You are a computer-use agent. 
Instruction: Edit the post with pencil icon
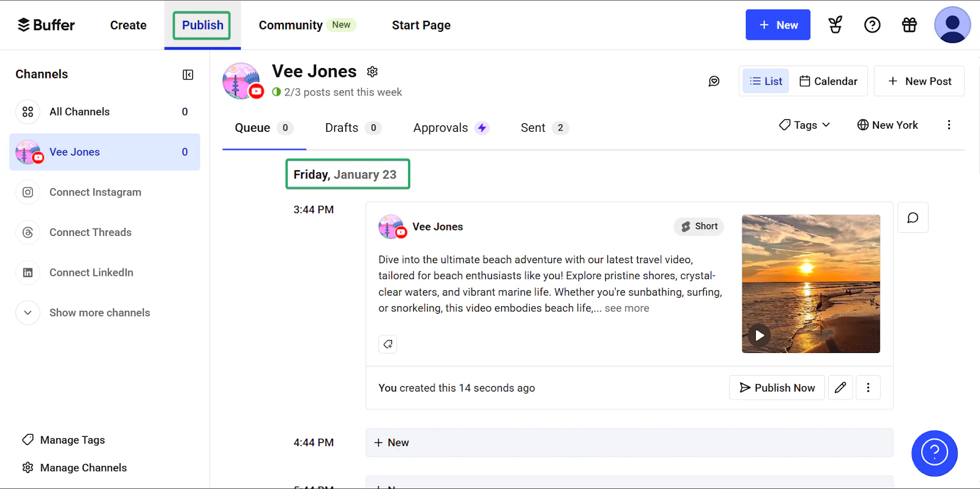840,387
